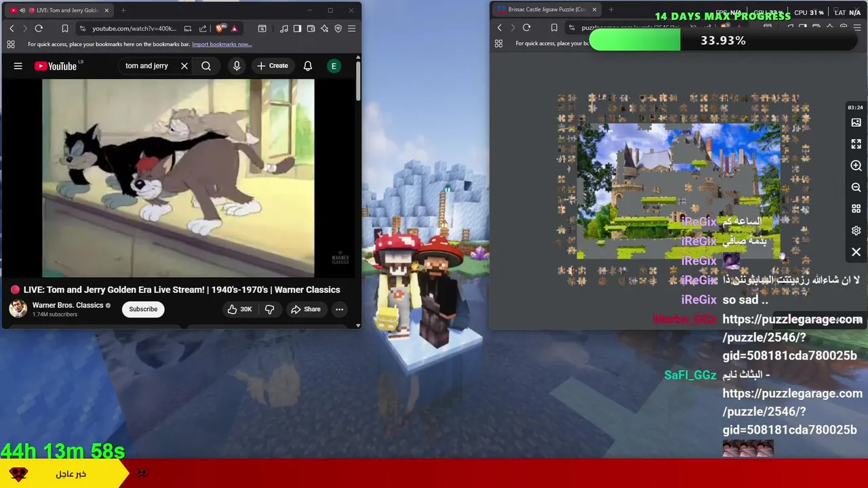Image resolution: width=868 pixels, height=488 pixels.
Task: Zoom out of the jigsaw puzzle
Action: click(856, 187)
